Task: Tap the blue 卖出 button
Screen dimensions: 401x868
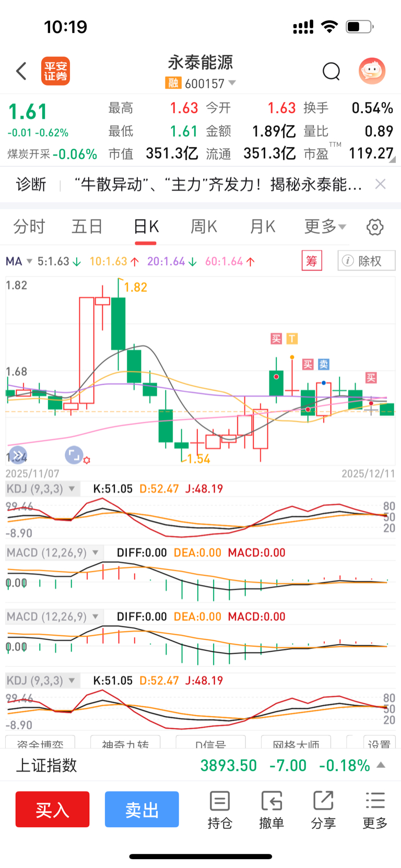Action: tap(142, 809)
